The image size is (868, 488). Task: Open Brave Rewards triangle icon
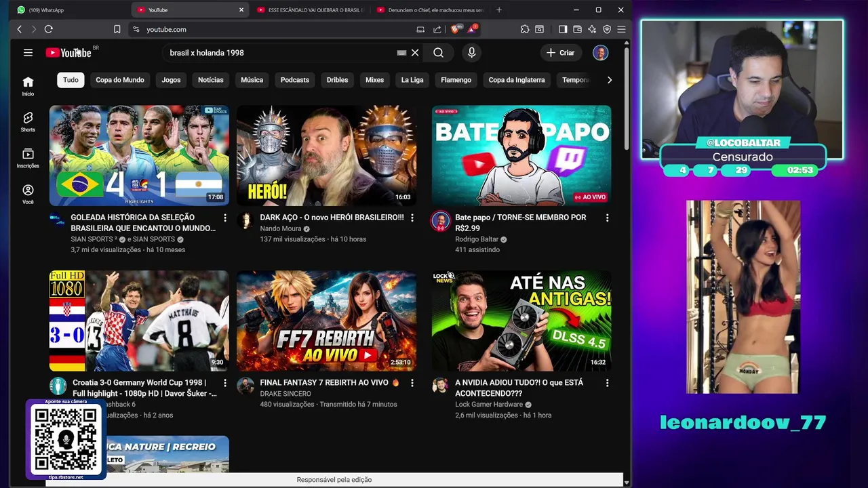point(473,29)
